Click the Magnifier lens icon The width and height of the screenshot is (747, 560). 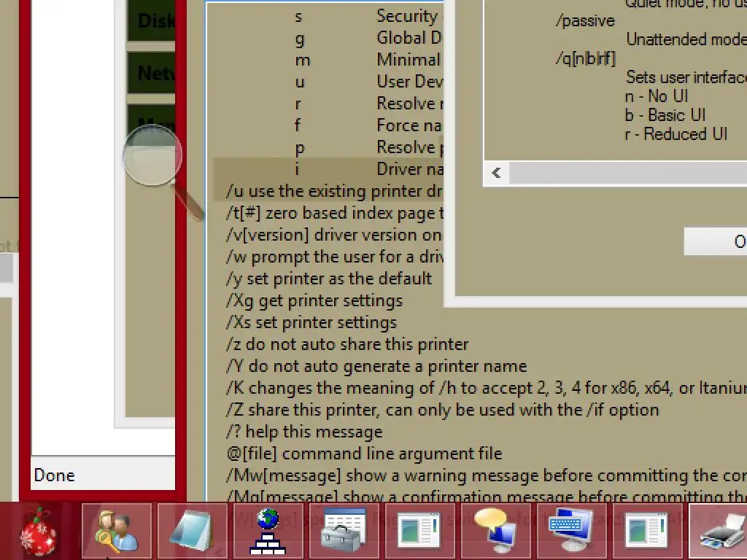point(152,155)
